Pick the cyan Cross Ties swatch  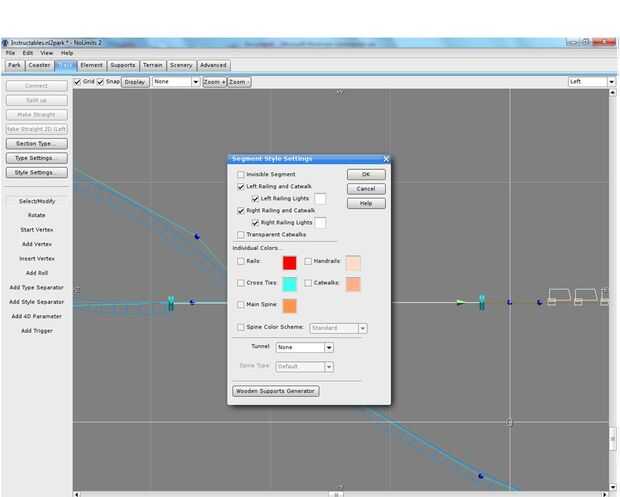[x=289, y=284]
